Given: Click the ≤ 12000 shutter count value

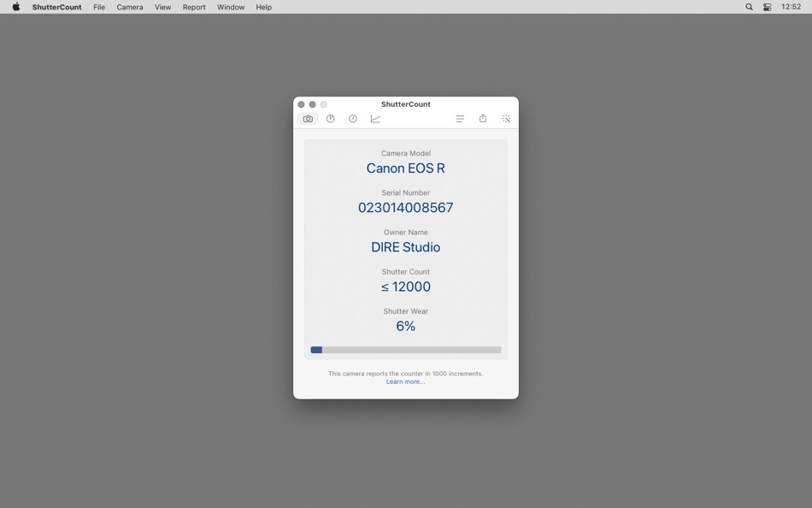Looking at the screenshot, I should pos(405,286).
